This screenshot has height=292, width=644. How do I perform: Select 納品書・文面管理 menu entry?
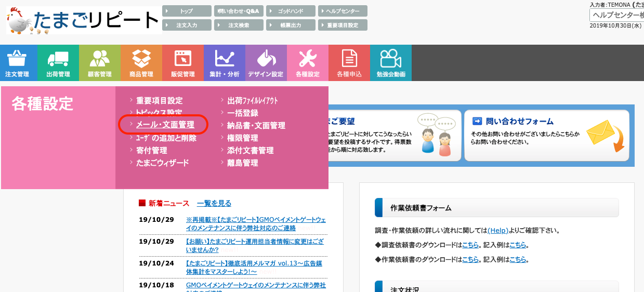coord(256,125)
